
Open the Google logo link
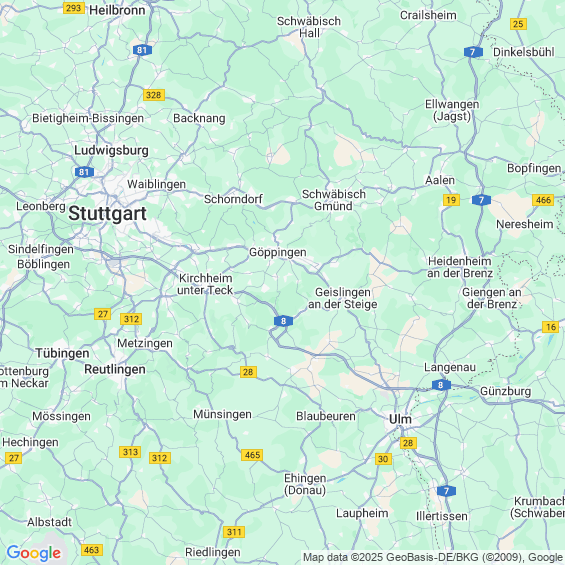(34, 553)
